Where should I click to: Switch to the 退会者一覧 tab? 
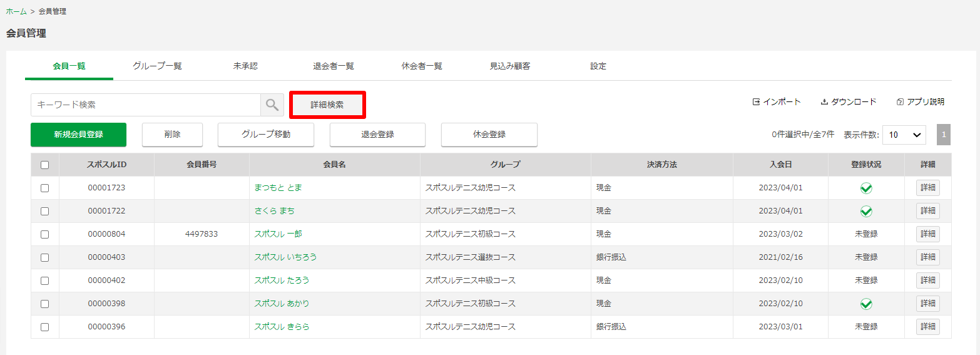coord(334,66)
